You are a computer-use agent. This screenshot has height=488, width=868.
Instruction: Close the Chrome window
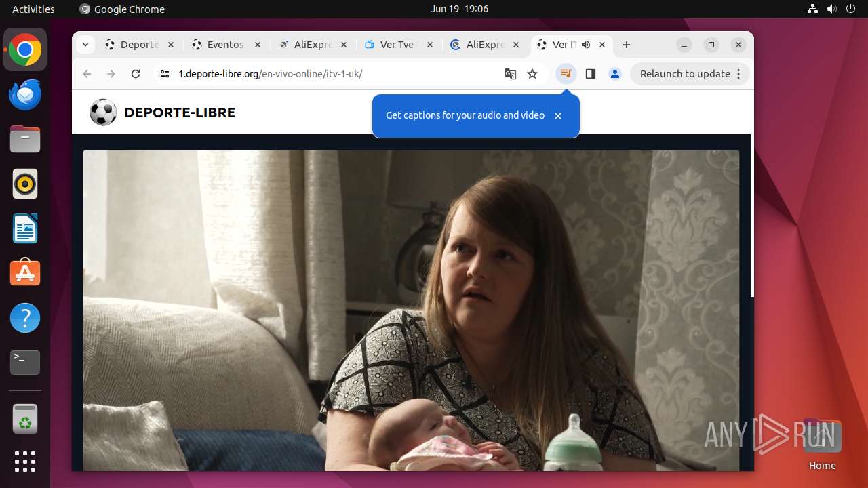tap(738, 45)
